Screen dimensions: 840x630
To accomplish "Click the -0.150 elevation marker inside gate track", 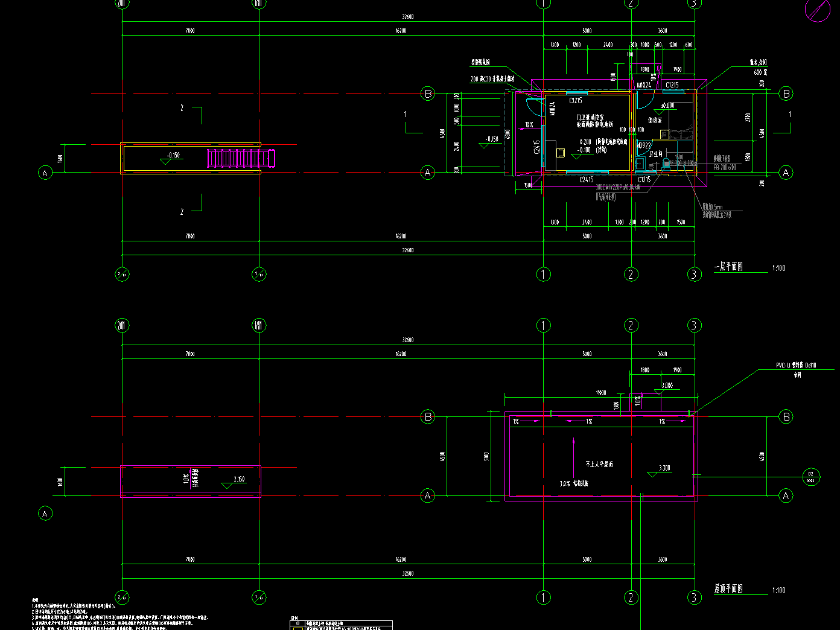I will [x=172, y=156].
